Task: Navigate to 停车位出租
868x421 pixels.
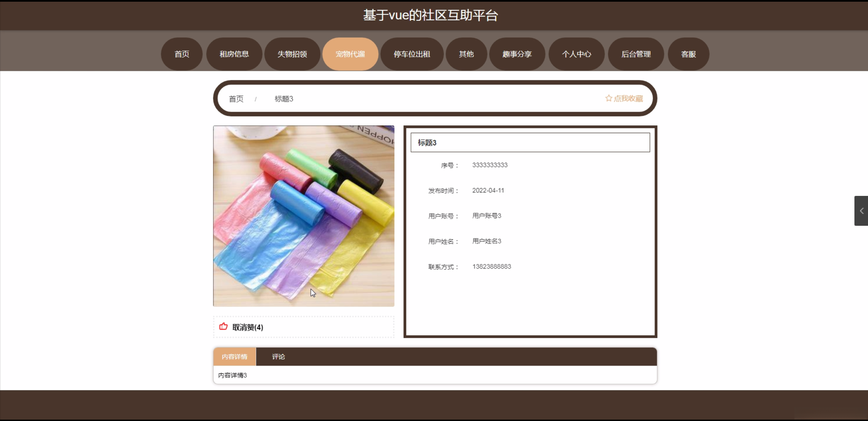Action: 412,54
